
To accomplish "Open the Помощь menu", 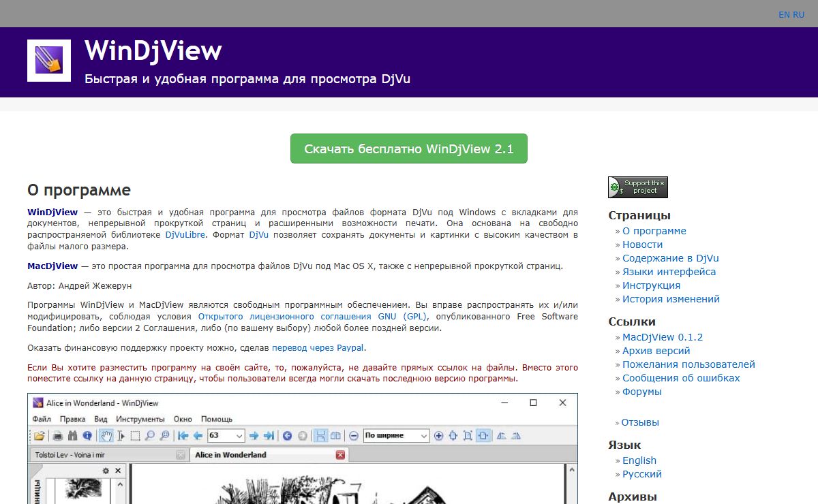I will [217, 419].
